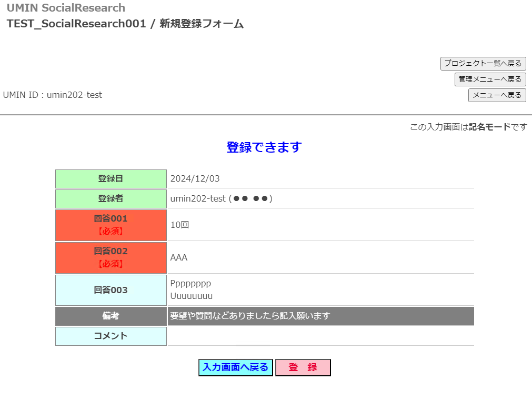Viewport: 532px width, 400px height.
Task: Click the 回答001 required label cell
Action: click(x=111, y=225)
